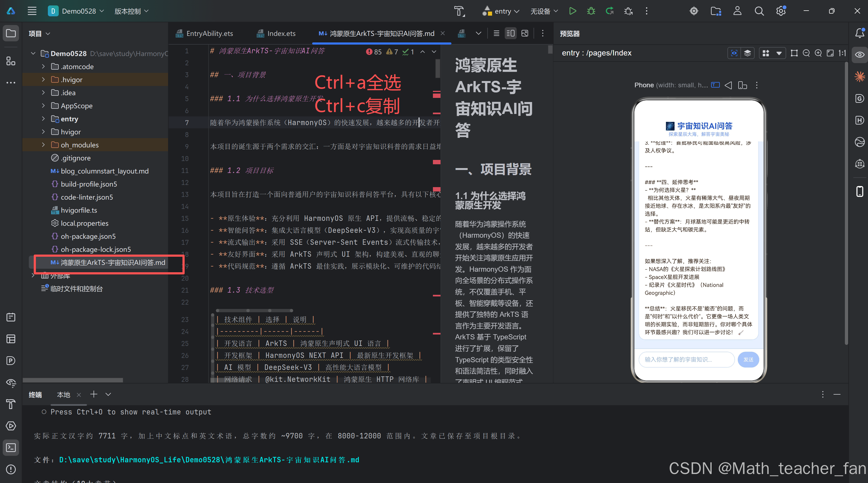This screenshot has width=868, height=483.
Task: Switch the markdown view to preview only
Action: click(525, 33)
